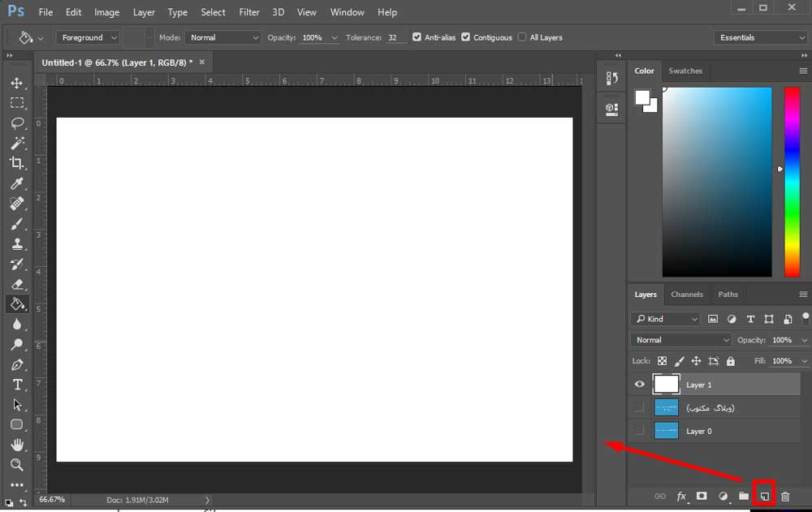
Task: Select the Eyedropper tool
Action: 16,183
